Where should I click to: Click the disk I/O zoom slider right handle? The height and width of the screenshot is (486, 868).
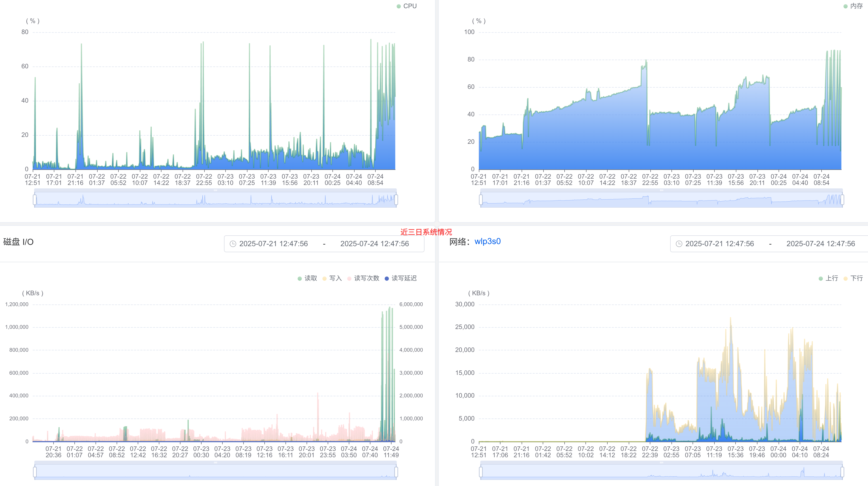point(396,472)
